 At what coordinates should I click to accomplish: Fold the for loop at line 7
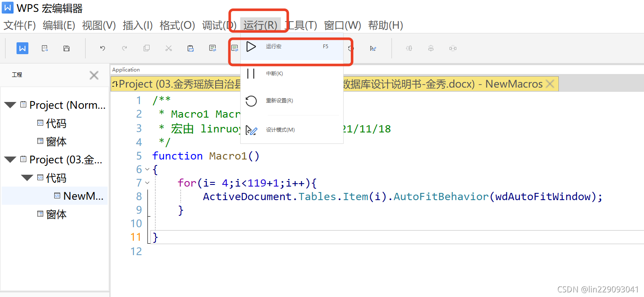pos(147,183)
